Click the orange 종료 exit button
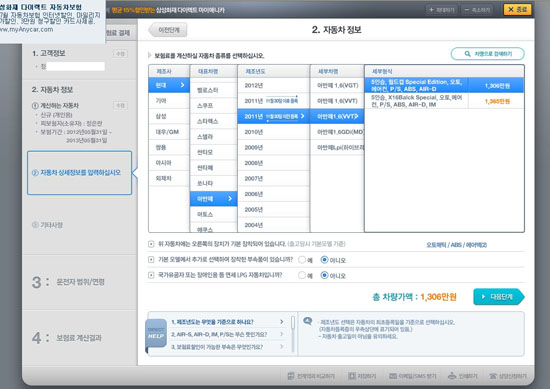 pos(517,9)
